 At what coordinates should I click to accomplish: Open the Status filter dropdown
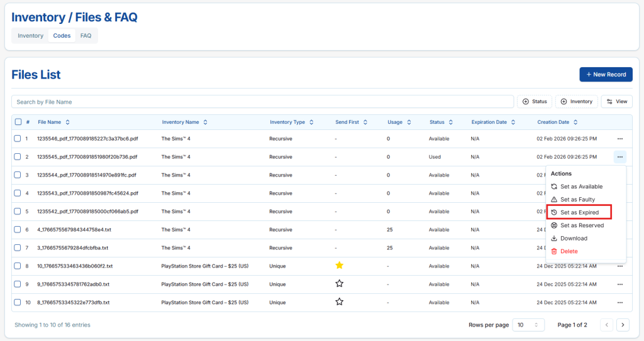click(534, 102)
